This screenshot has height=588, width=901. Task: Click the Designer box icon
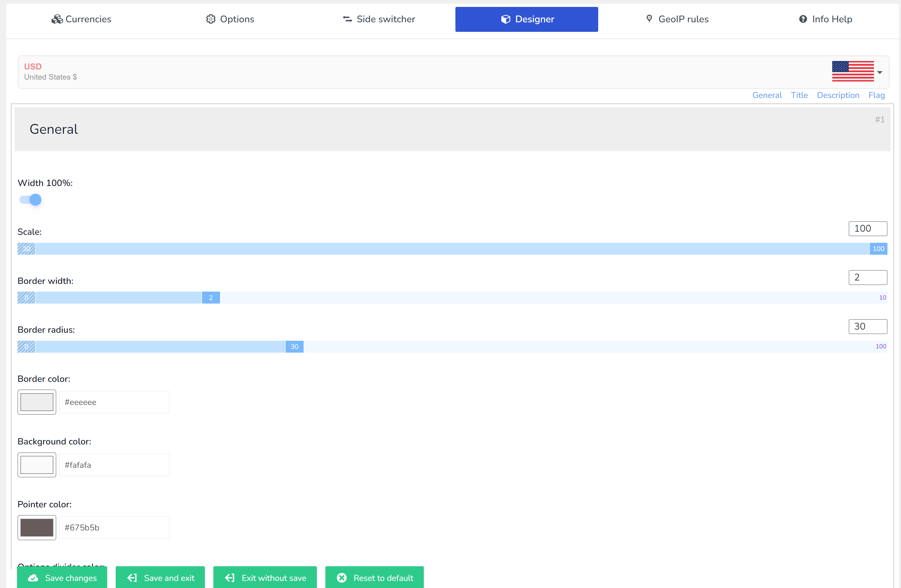(505, 19)
